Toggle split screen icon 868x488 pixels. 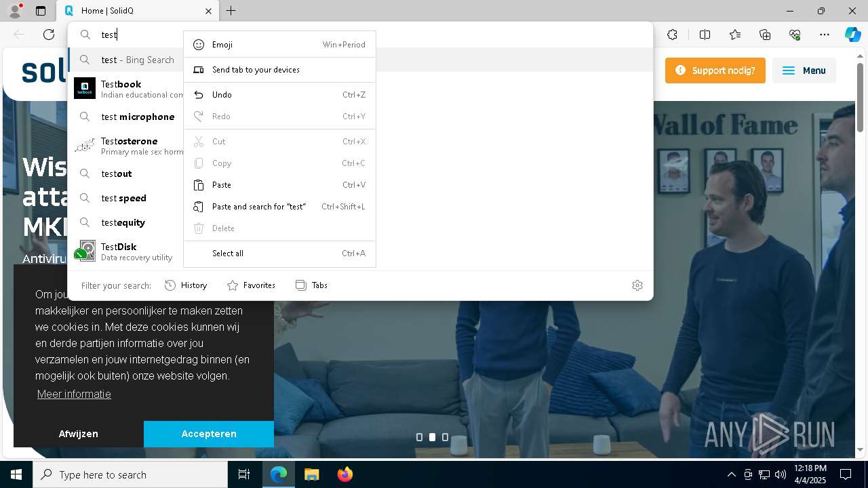coord(705,35)
